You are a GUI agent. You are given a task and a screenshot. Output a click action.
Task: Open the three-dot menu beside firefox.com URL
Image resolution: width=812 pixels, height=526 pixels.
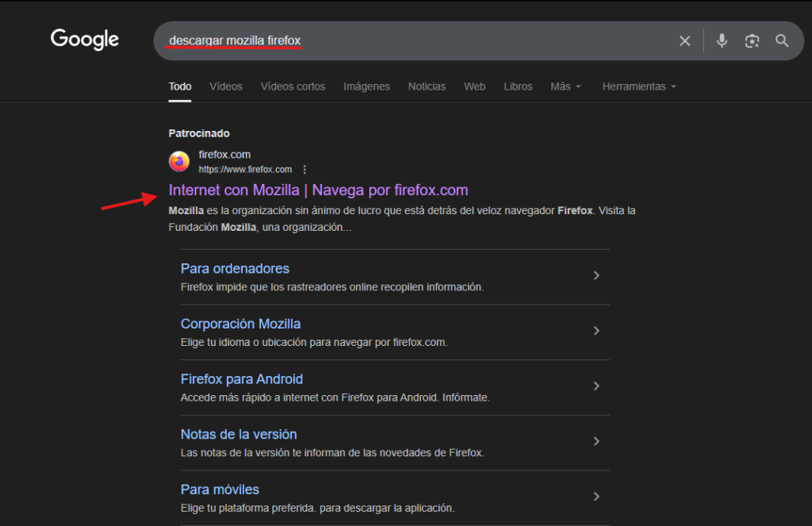[304, 170]
